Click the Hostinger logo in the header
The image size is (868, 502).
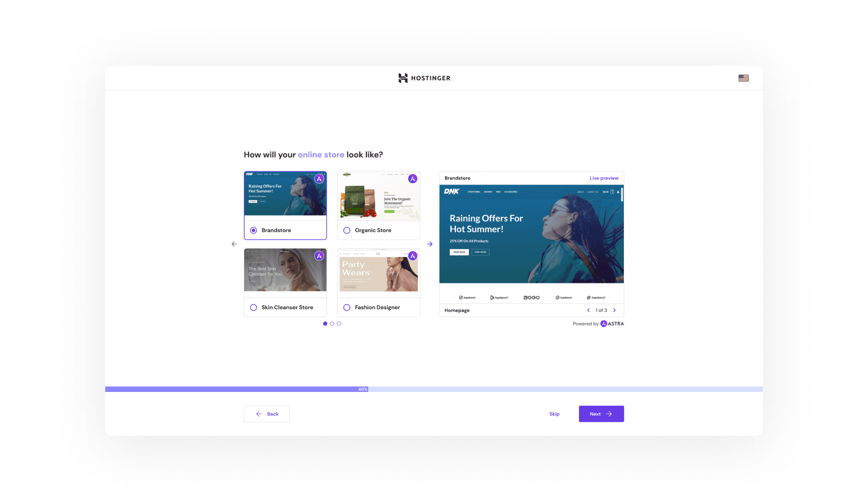coord(424,78)
